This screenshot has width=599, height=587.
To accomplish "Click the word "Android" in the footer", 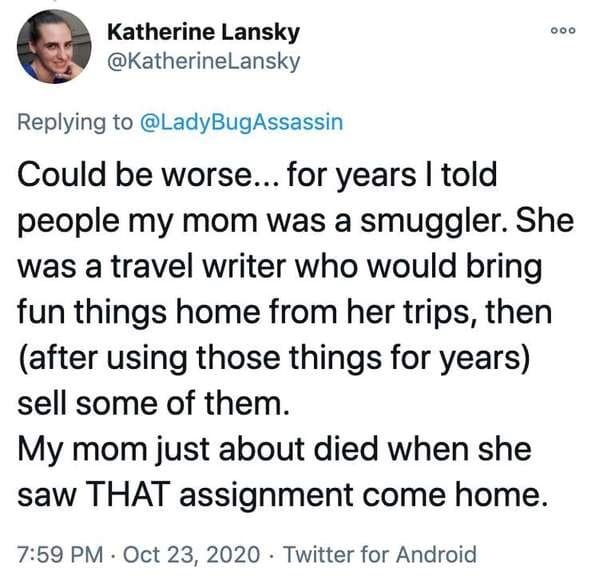I will [436, 555].
